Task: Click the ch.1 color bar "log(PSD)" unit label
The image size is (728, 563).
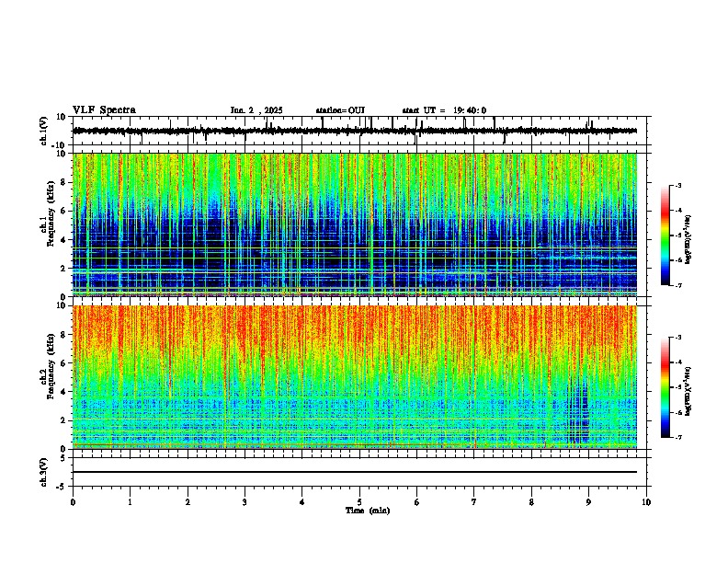Action: pyautogui.click(x=688, y=239)
